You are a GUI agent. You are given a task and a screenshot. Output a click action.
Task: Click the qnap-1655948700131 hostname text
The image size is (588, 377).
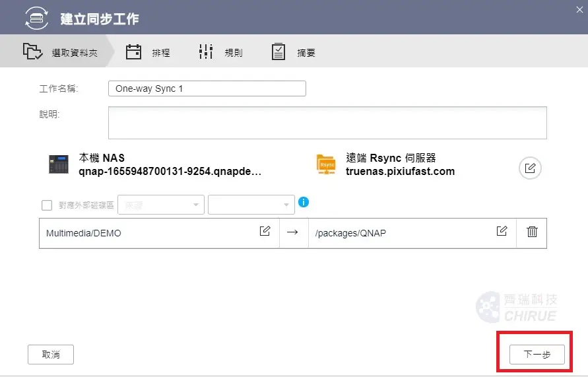(x=170, y=172)
